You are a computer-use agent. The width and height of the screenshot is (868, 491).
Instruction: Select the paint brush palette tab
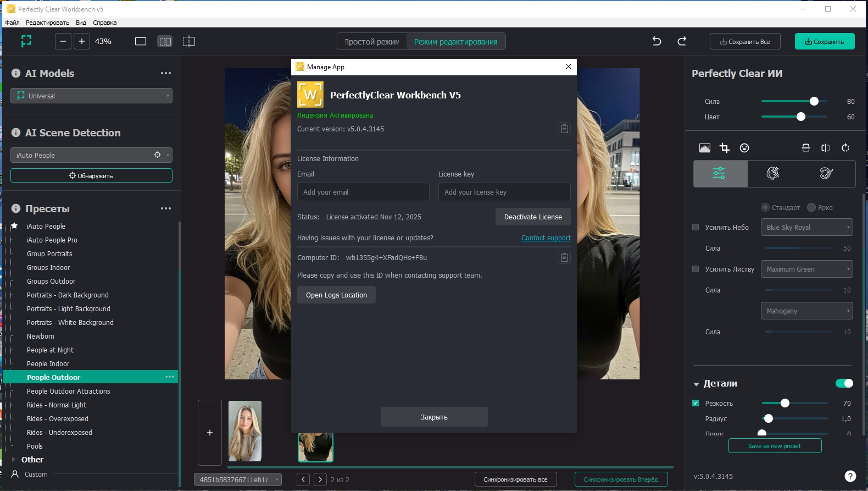(826, 173)
